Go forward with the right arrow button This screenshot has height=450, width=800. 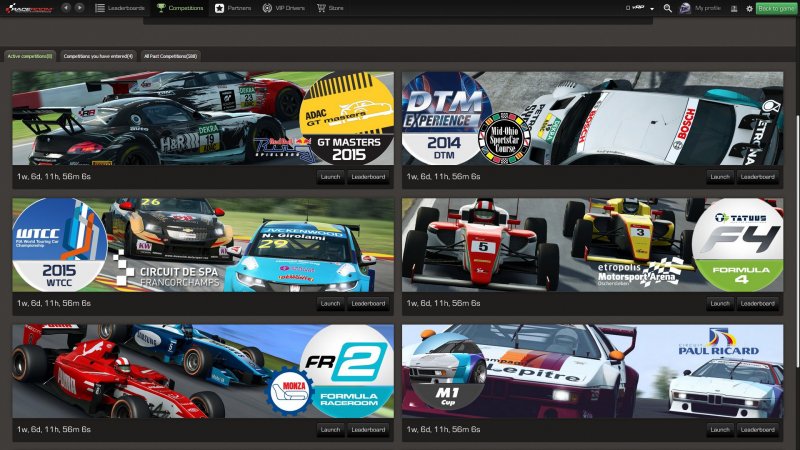point(80,8)
